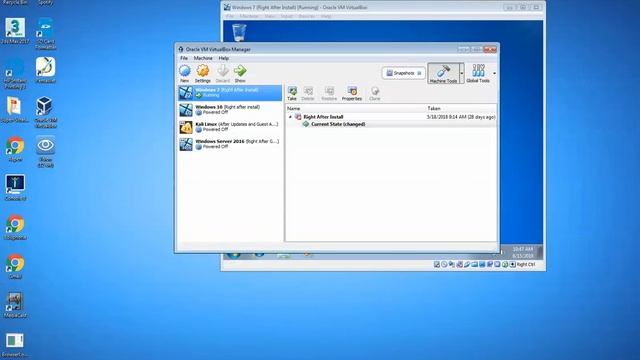This screenshot has height=360, width=640.
Task: Select the Global Tools button
Action: pyautogui.click(x=478, y=73)
